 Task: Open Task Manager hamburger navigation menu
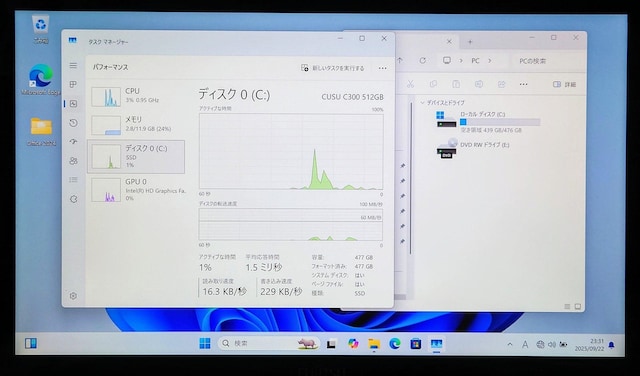73,65
